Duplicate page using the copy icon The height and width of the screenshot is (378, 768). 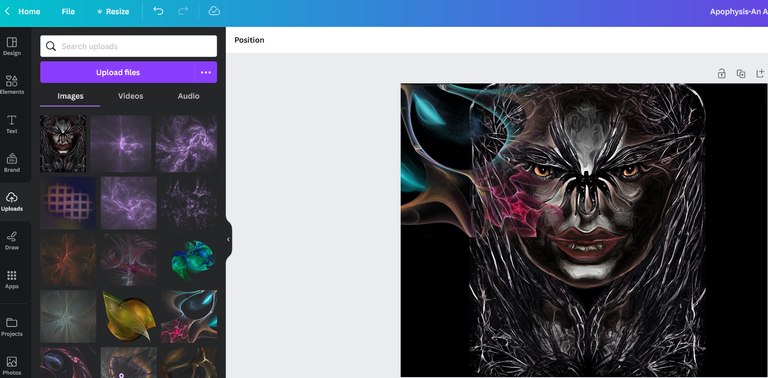[741, 73]
